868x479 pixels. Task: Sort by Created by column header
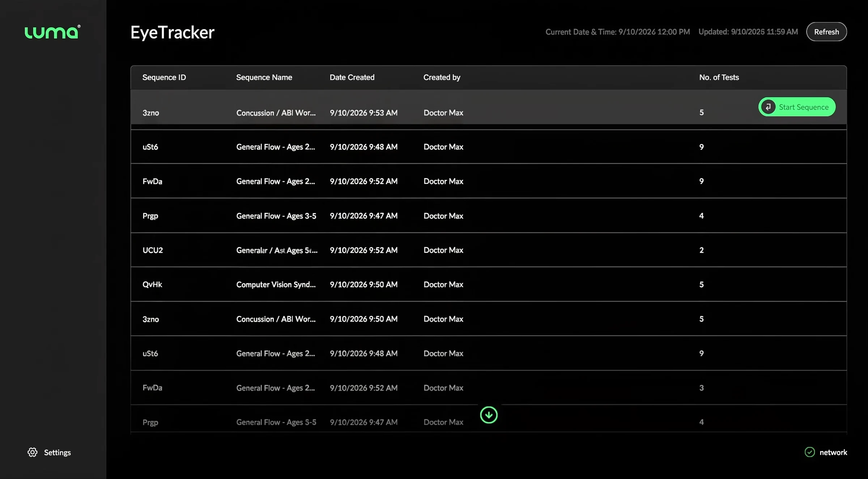point(442,77)
